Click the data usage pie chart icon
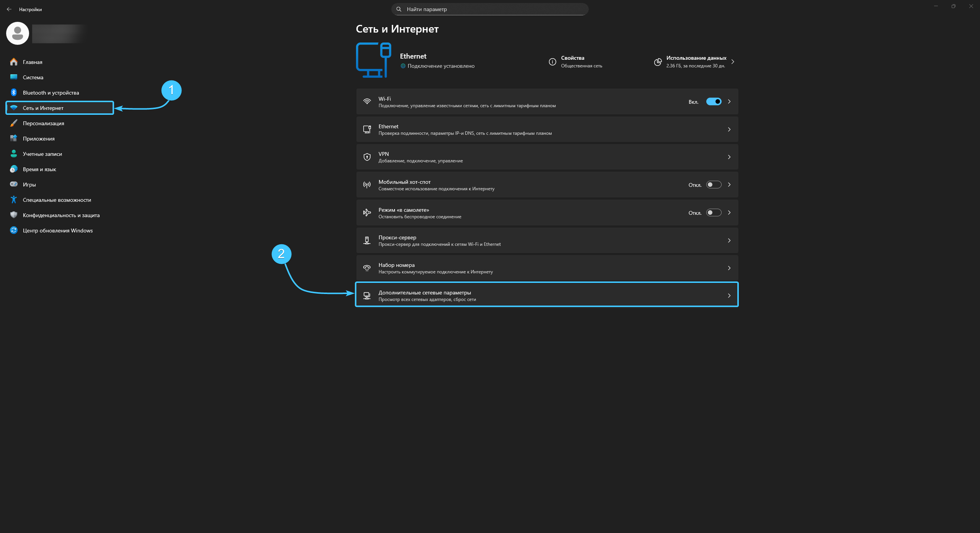Image resolution: width=980 pixels, height=533 pixels. click(x=658, y=62)
